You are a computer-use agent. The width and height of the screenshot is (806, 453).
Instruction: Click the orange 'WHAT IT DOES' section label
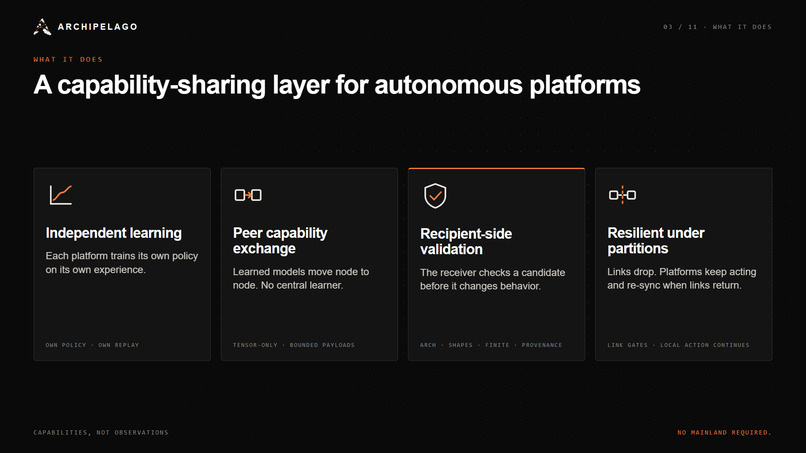(68, 60)
